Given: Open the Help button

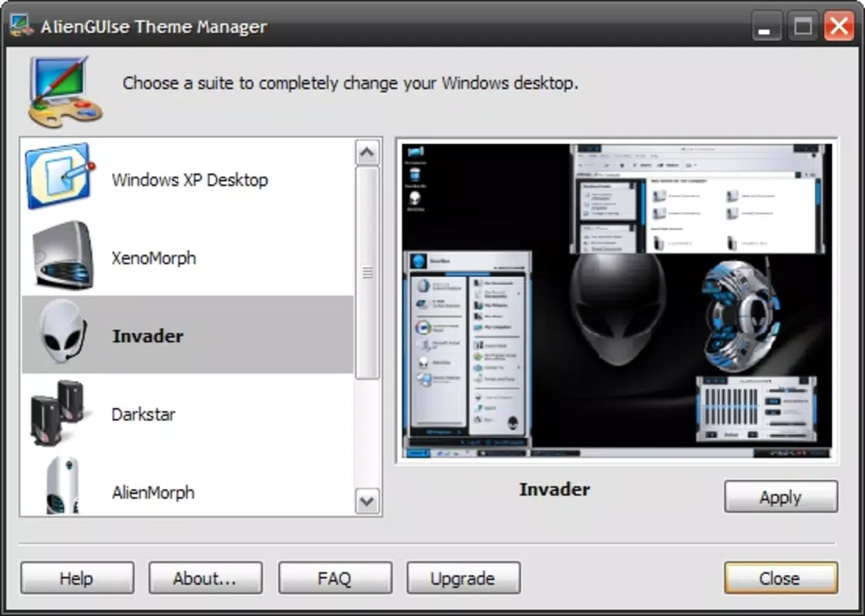Looking at the screenshot, I should (x=77, y=578).
